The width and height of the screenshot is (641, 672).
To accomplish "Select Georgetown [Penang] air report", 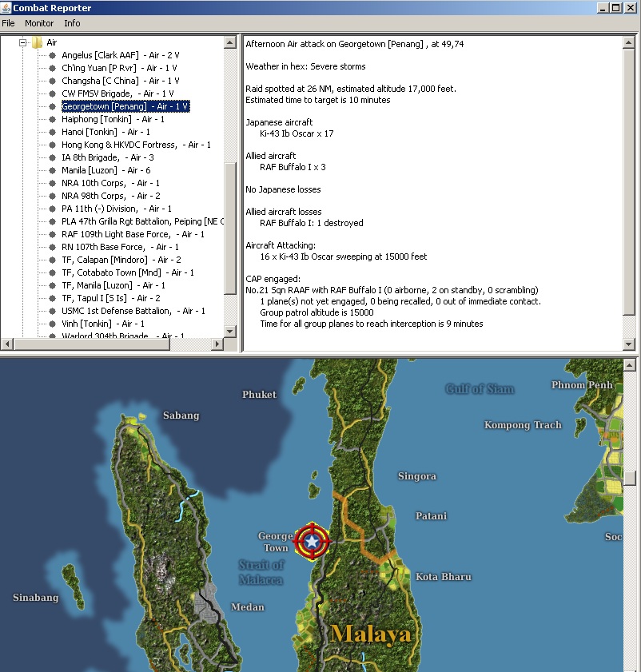I will pyautogui.click(x=125, y=106).
